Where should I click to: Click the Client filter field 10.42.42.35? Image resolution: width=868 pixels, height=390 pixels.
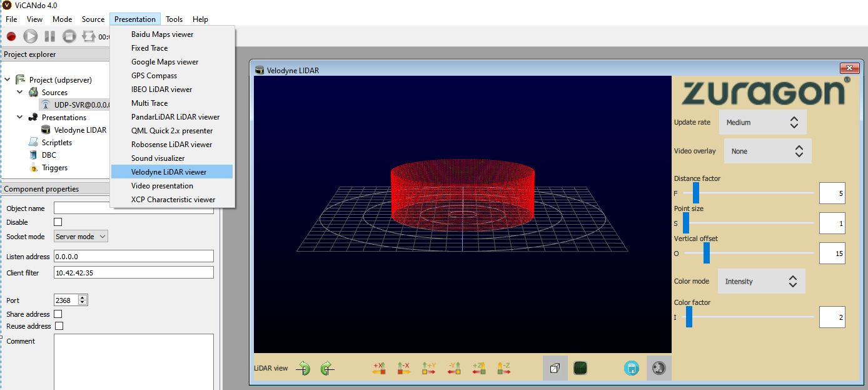pyautogui.click(x=134, y=272)
